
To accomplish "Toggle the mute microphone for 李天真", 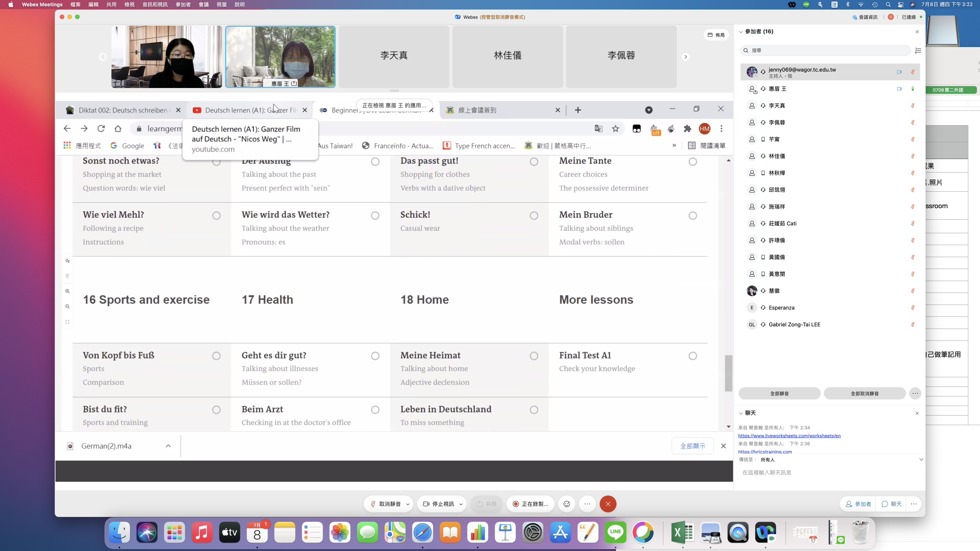I will [x=913, y=106].
